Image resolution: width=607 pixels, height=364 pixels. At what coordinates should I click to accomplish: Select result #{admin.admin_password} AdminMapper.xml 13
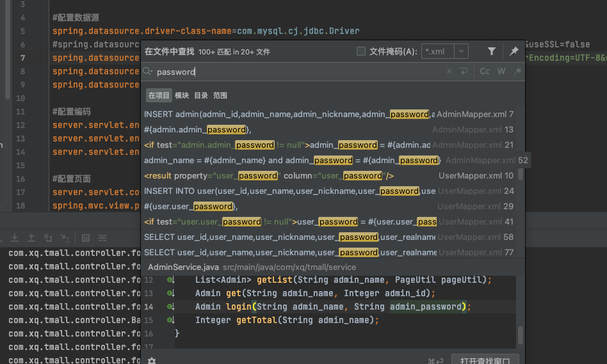[x=329, y=130]
